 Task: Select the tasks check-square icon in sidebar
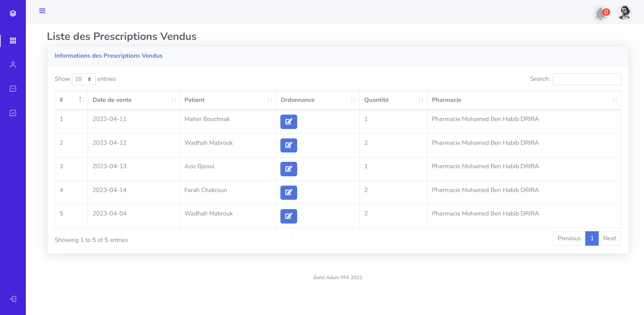[x=13, y=113]
